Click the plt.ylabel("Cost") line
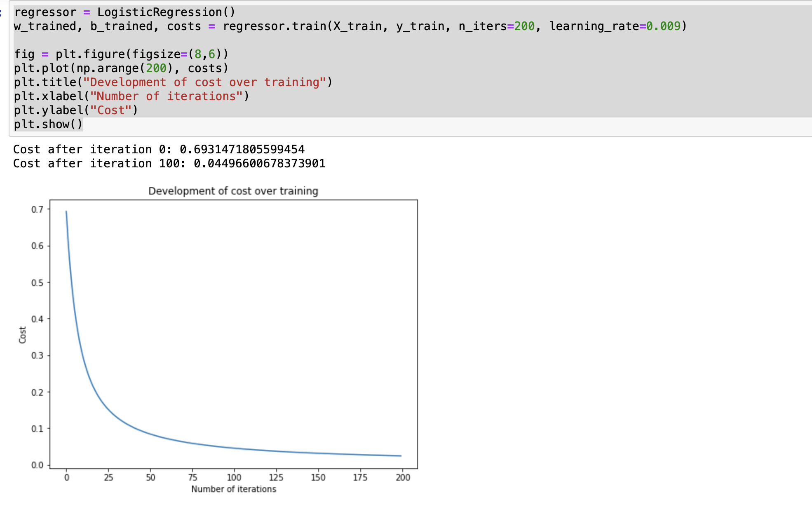The image size is (812, 507). click(x=76, y=110)
